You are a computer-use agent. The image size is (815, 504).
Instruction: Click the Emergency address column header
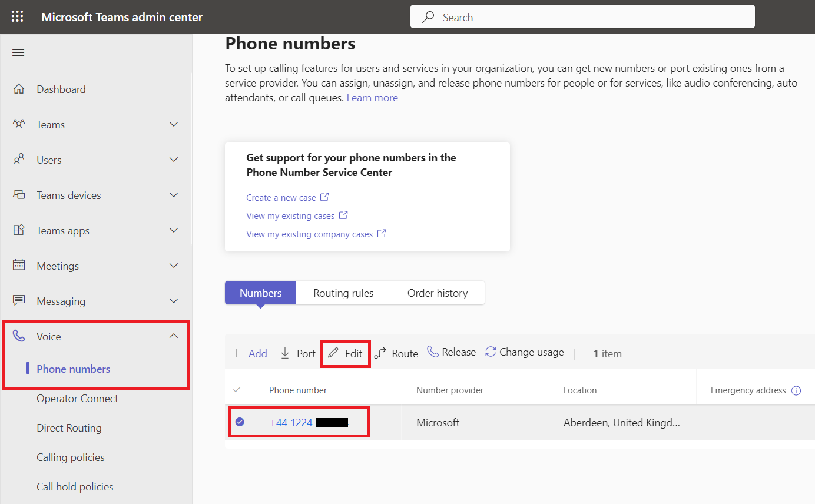click(748, 390)
